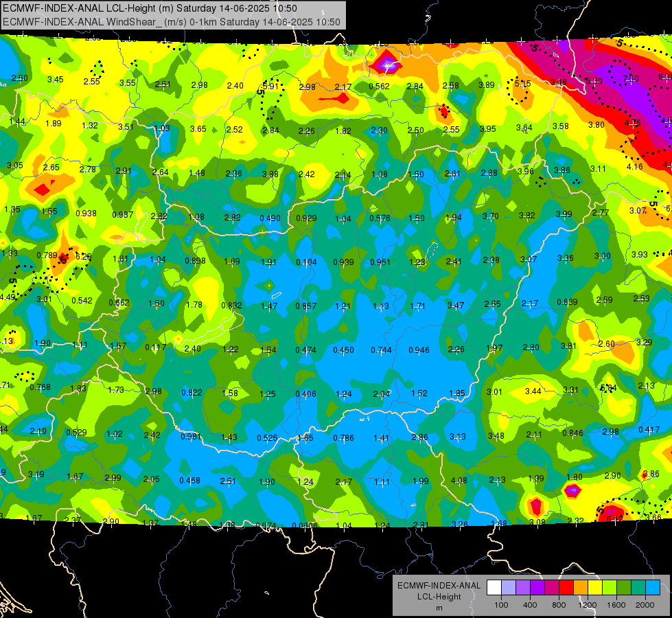Click the wind shear value 0.744
The width and height of the screenshot is (672, 618).
point(382,350)
